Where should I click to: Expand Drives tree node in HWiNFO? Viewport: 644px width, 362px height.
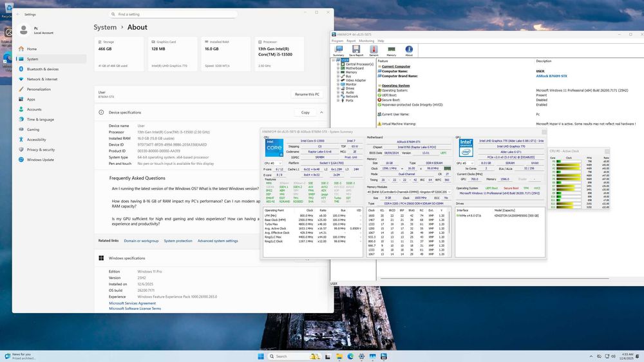(x=338, y=88)
